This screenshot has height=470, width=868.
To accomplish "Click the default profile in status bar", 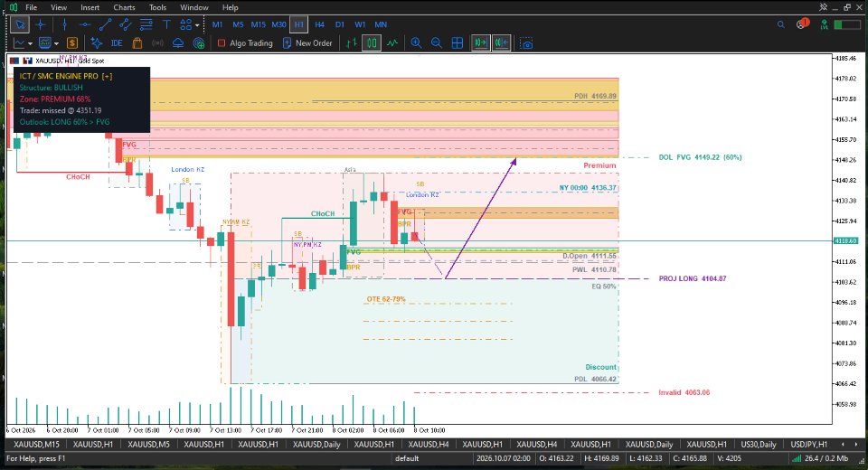I will [407, 458].
